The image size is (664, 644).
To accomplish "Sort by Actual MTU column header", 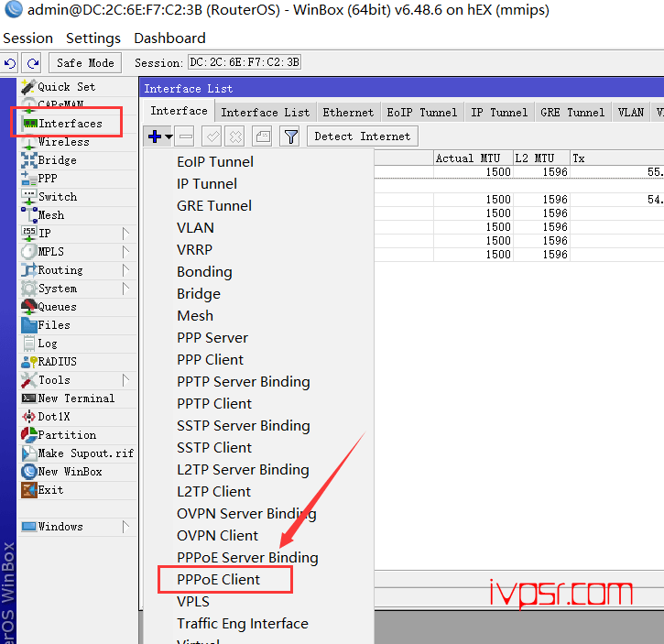I will (473, 158).
